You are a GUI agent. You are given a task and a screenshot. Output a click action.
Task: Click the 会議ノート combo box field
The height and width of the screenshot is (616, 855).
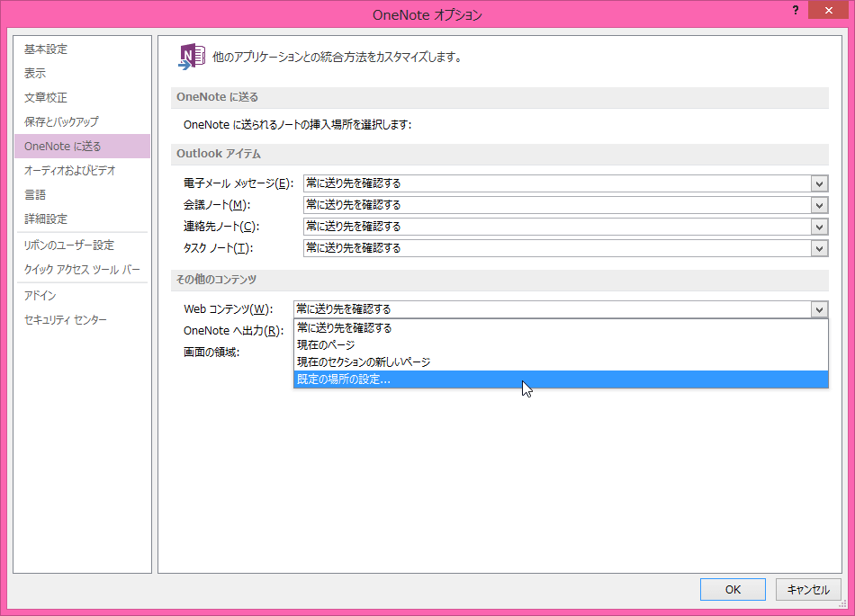(x=565, y=205)
